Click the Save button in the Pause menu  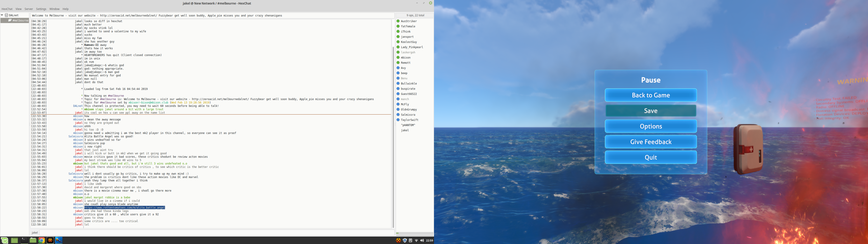[651, 111]
